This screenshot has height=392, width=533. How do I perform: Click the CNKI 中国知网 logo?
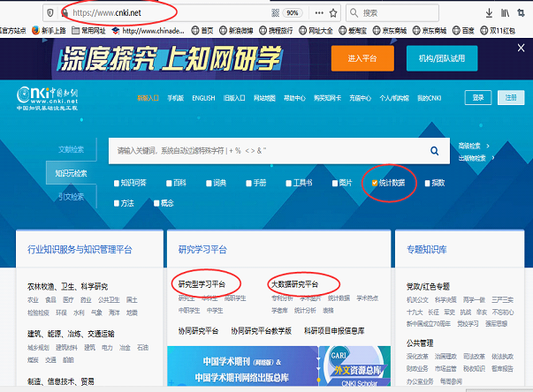50,96
